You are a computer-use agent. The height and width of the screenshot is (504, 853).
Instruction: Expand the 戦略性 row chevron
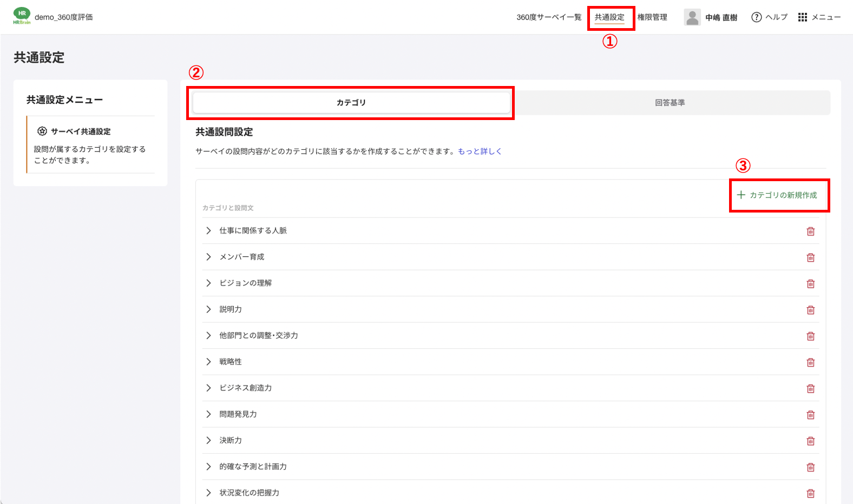tap(208, 362)
